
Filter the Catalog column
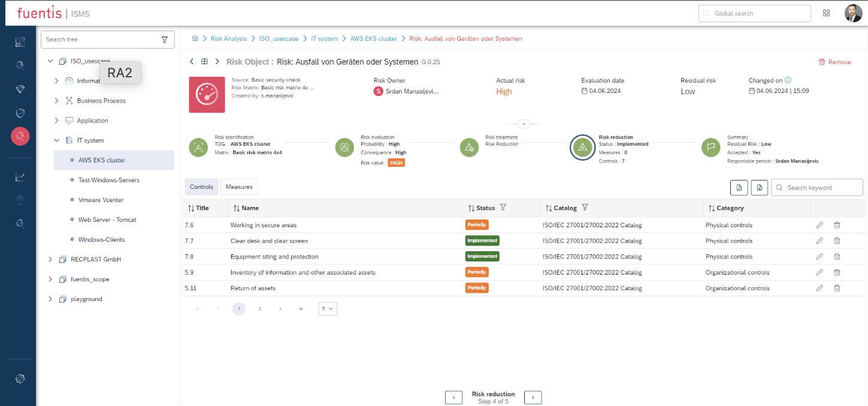pyautogui.click(x=585, y=207)
